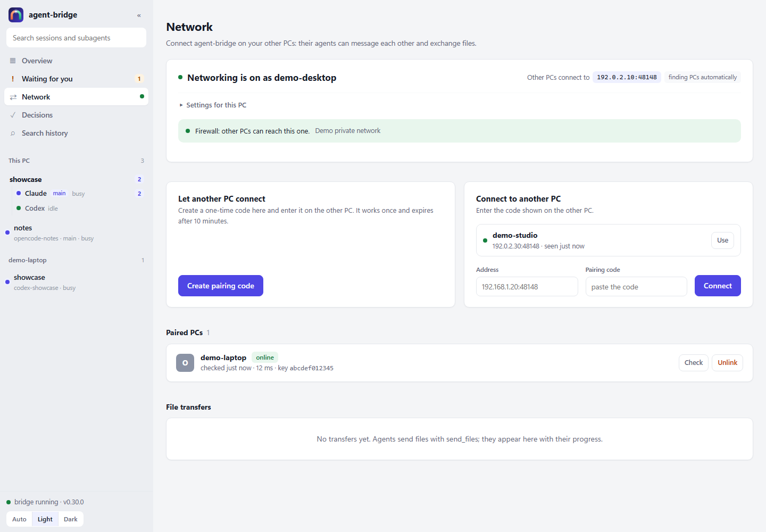Click the Address input field
This screenshot has height=532, width=766.
pos(527,287)
